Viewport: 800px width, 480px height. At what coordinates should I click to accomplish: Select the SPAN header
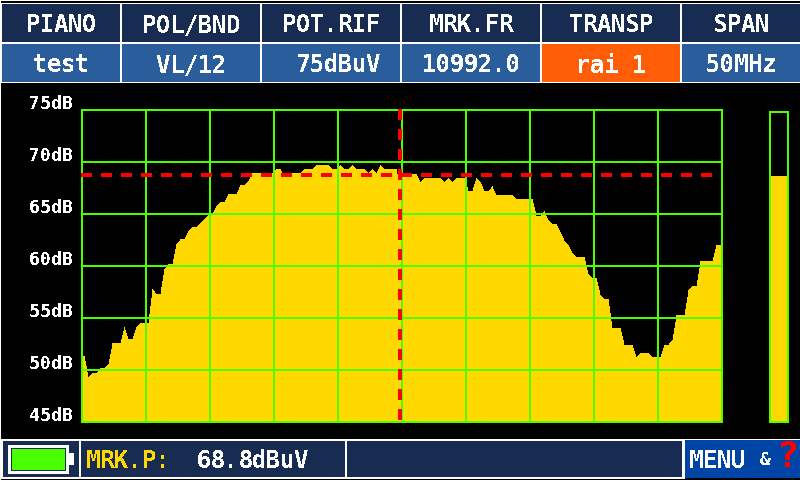pyautogui.click(x=741, y=23)
